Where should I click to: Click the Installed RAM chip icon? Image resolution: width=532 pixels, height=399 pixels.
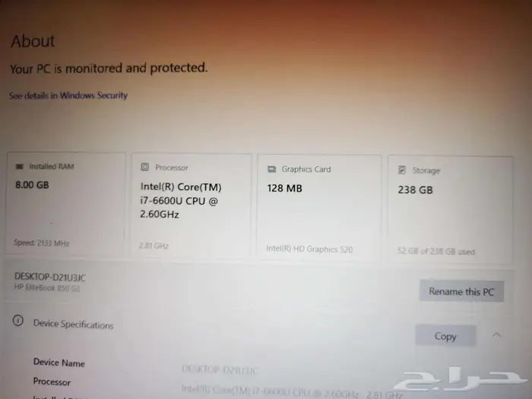pyautogui.click(x=20, y=166)
